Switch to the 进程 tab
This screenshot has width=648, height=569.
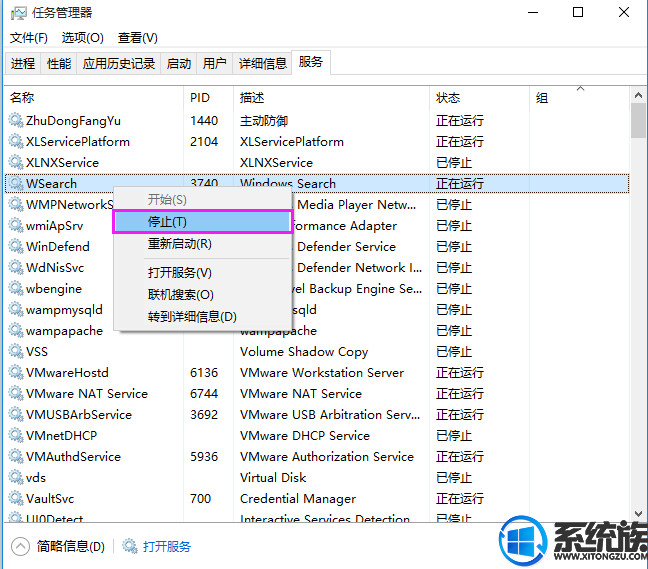(23, 64)
